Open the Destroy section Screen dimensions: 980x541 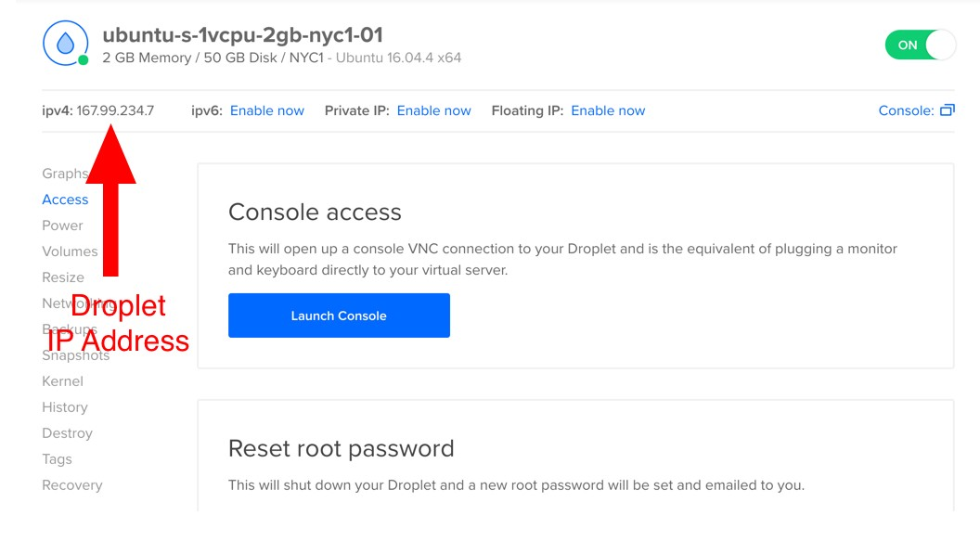coord(68,433)
